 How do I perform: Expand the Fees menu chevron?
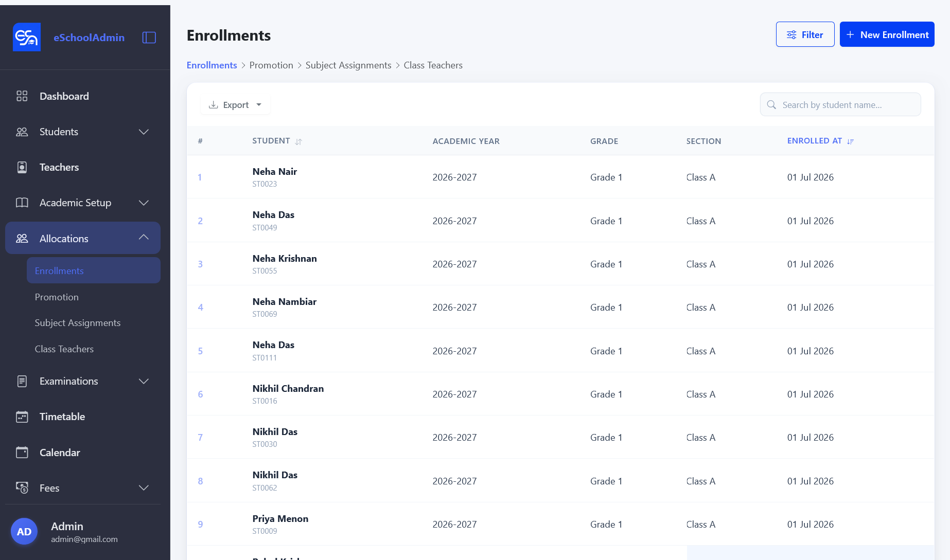[x=144, y=487]
